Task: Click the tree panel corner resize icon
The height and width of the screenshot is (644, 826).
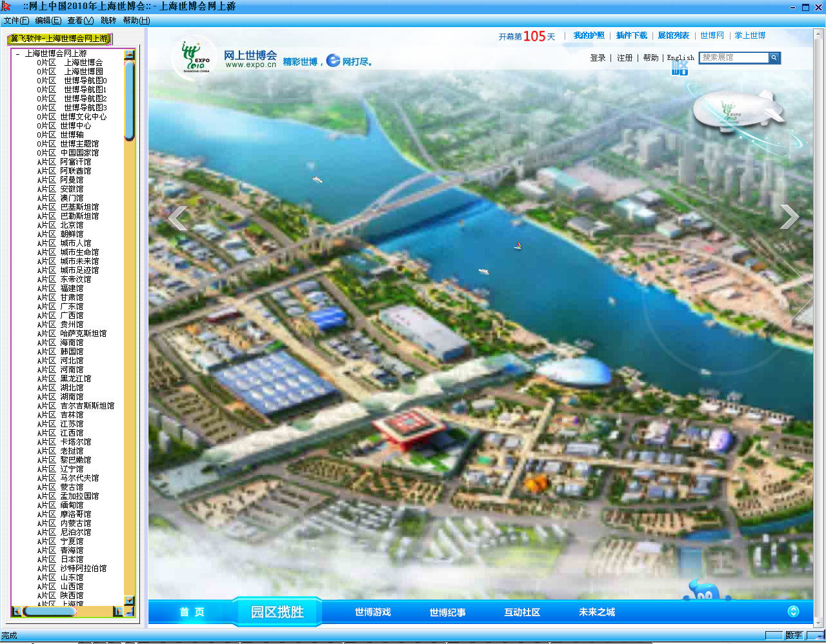Action: click(129, 611)
